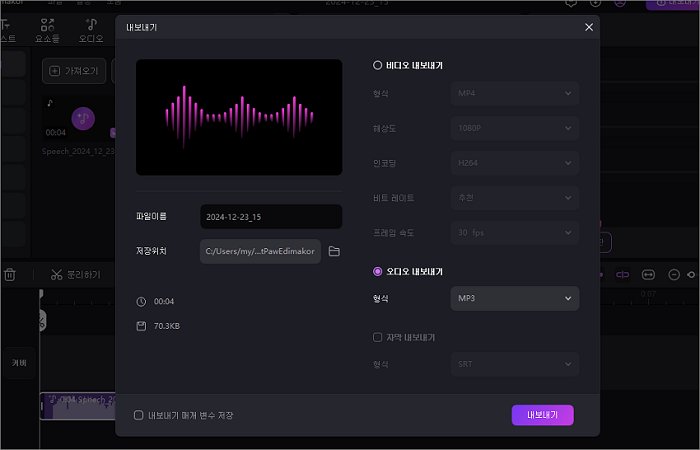The image size is (700, 450).
Task: Click the purple snap icon on timeline toolbar
Action: pyautogui.click(x=622, y=275)
